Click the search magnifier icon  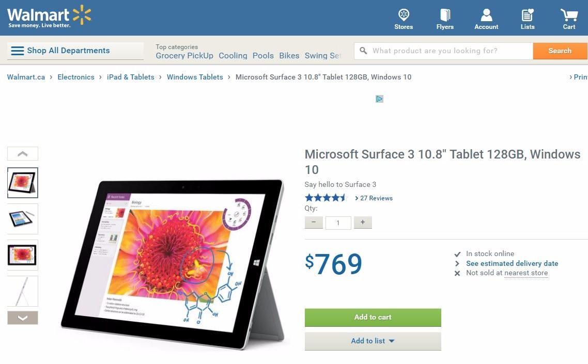click(363, 51)
